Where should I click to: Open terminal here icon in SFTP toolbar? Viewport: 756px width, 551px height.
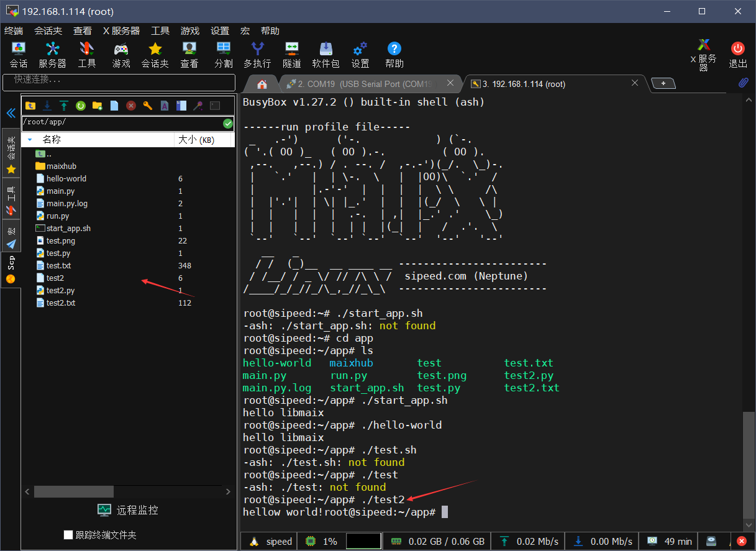(x=215, y=106)
